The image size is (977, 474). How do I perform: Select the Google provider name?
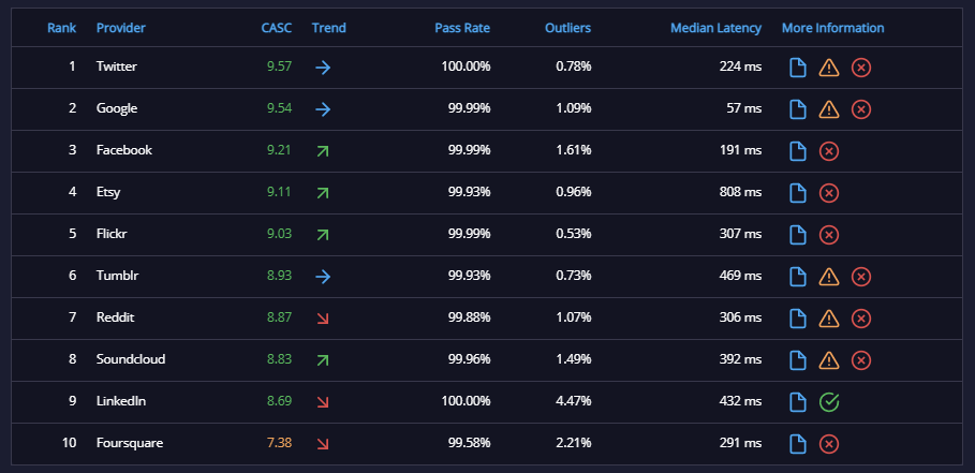click(117, 108)
